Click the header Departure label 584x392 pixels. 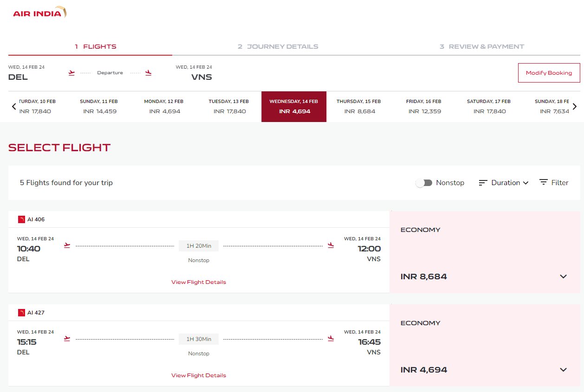110,73
